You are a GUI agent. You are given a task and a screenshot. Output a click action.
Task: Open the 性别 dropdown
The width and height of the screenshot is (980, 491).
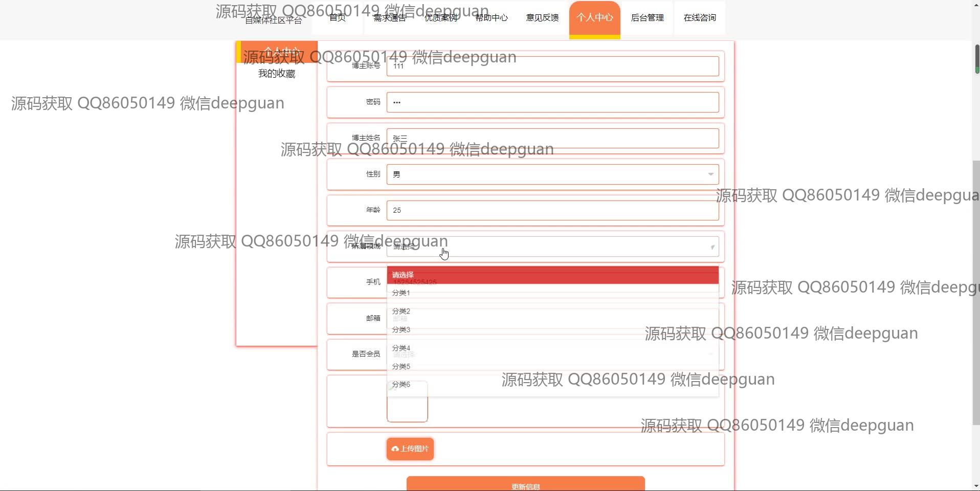coord(552,174)
